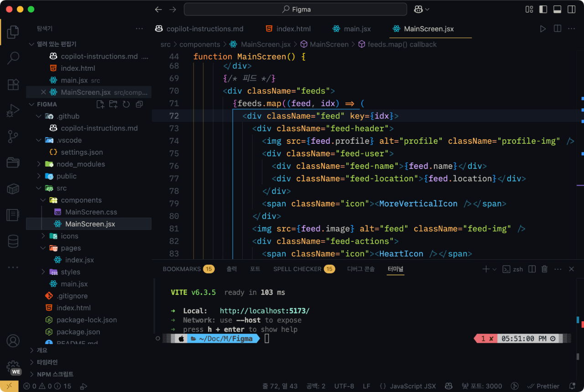Kill the terminal with trash icon

coord(544,269)
